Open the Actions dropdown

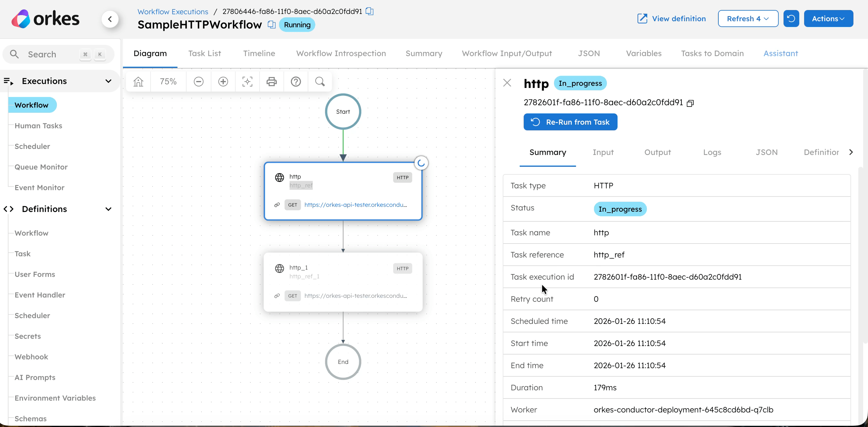pyautogui.click(x=829, y=18)
